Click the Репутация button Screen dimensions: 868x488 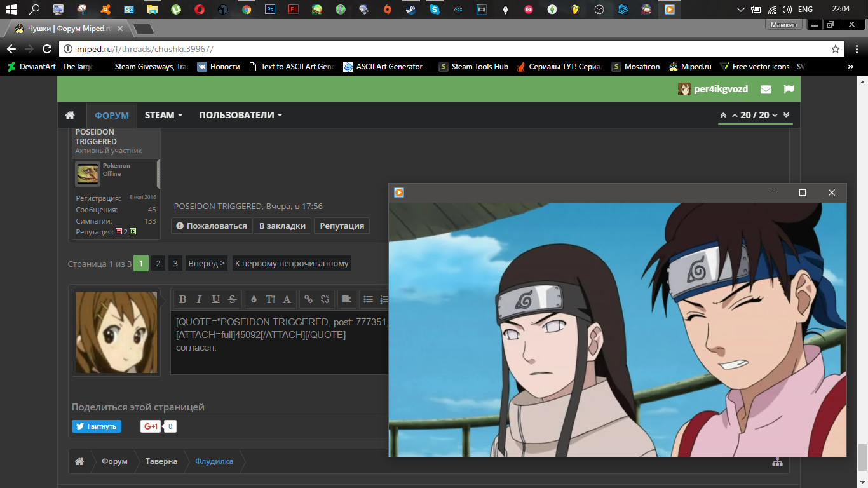(x=342, y=226)
